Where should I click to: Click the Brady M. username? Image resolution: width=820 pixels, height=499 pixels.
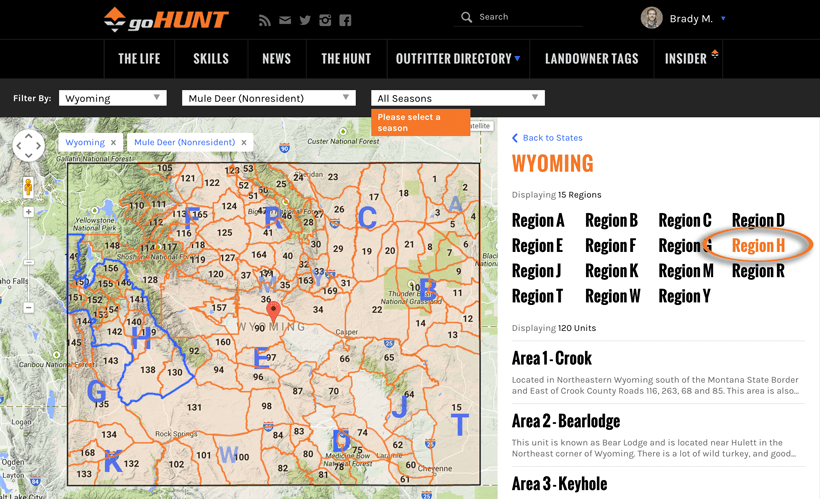(x=691, y=19)
